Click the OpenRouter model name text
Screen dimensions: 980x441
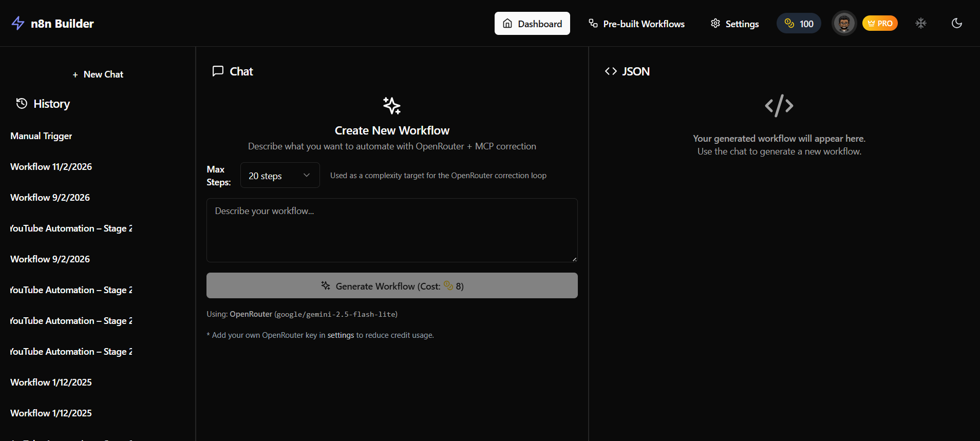pos(336,314)
